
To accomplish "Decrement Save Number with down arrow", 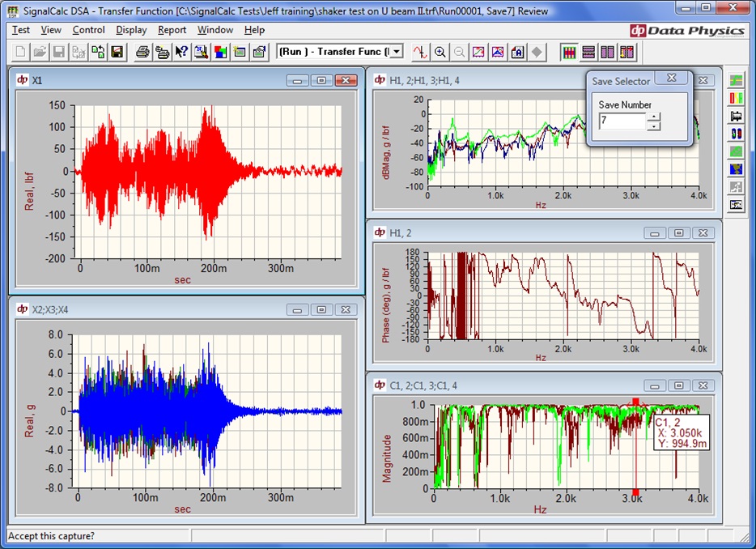I will coord(653,126).
